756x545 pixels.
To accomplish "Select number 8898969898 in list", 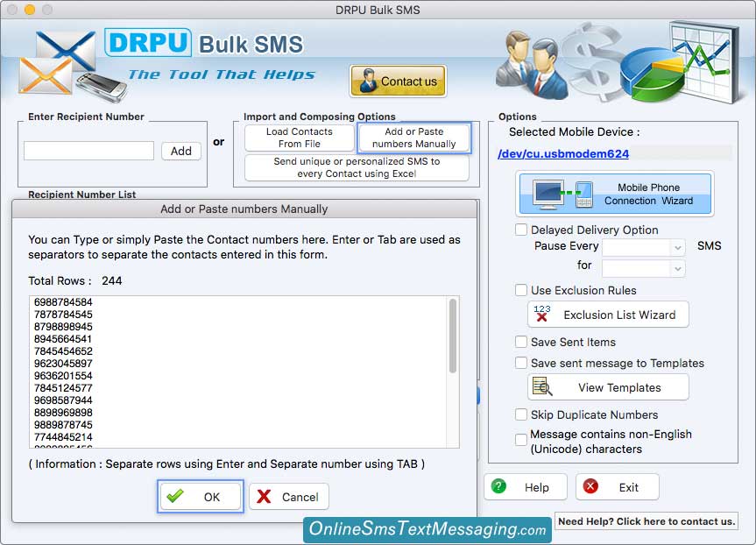I will 63,413.
